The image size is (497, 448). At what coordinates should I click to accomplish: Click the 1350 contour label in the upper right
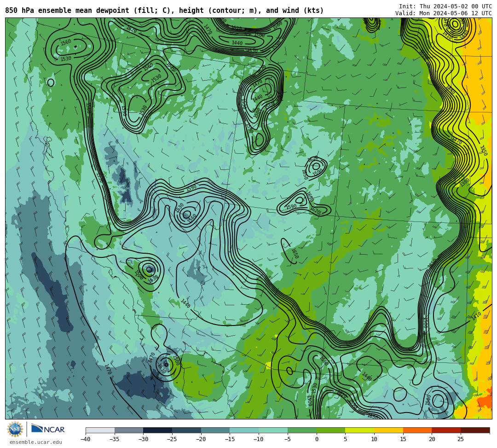tap(483, 150)
